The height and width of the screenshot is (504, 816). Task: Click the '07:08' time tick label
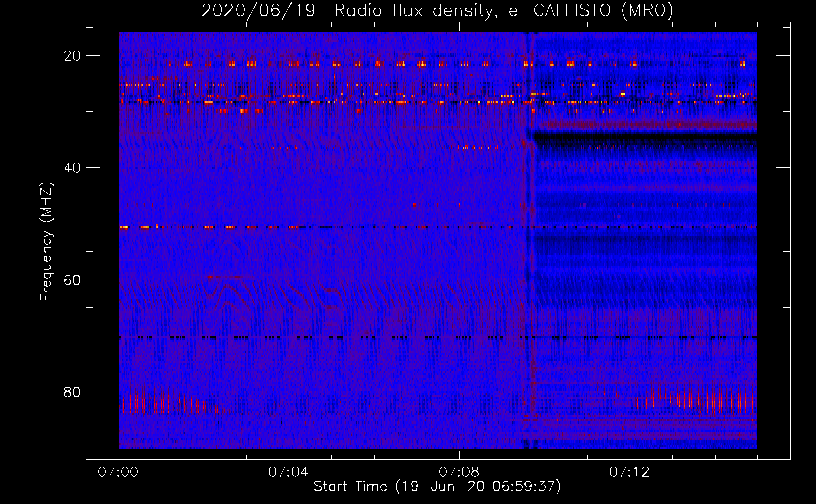coord(459,472)
